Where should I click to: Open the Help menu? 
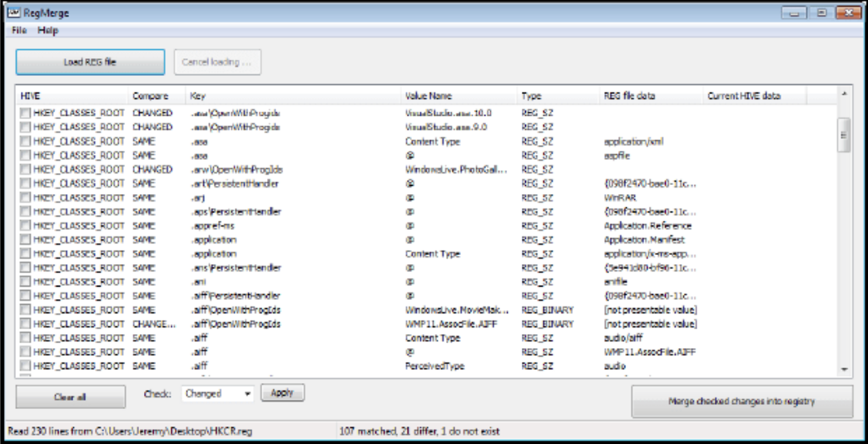coord(47,31)
